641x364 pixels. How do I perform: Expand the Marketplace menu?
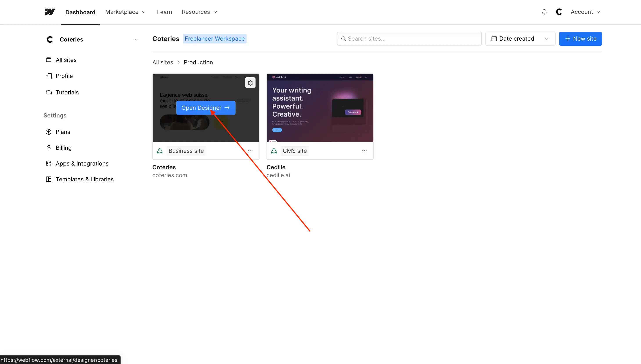pos(125,12)
